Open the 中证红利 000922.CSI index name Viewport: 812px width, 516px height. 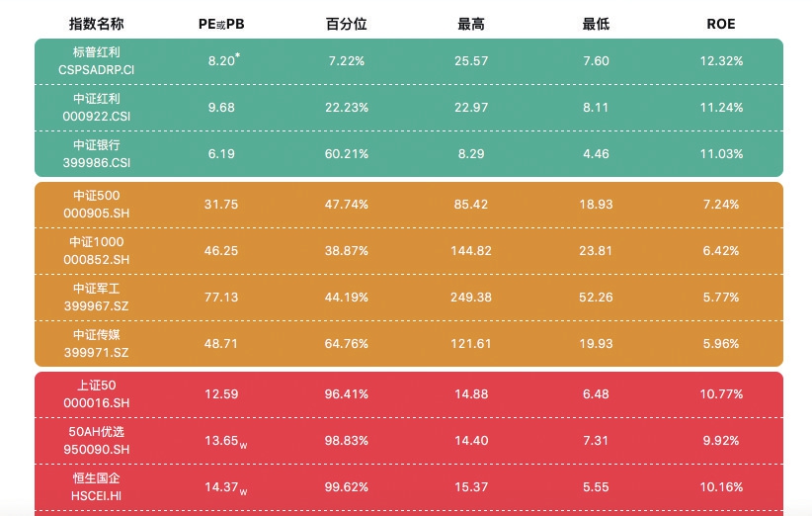97,107
